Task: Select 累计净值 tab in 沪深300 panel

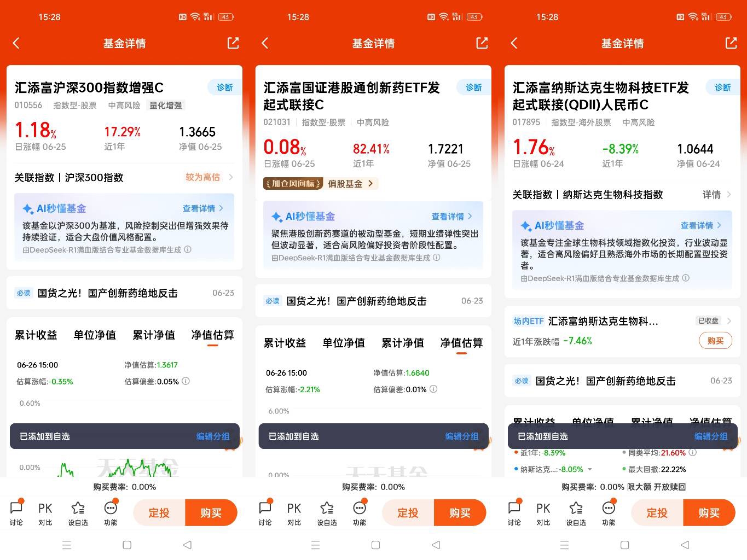Action: pyautogui.click(x=154, y=335)
